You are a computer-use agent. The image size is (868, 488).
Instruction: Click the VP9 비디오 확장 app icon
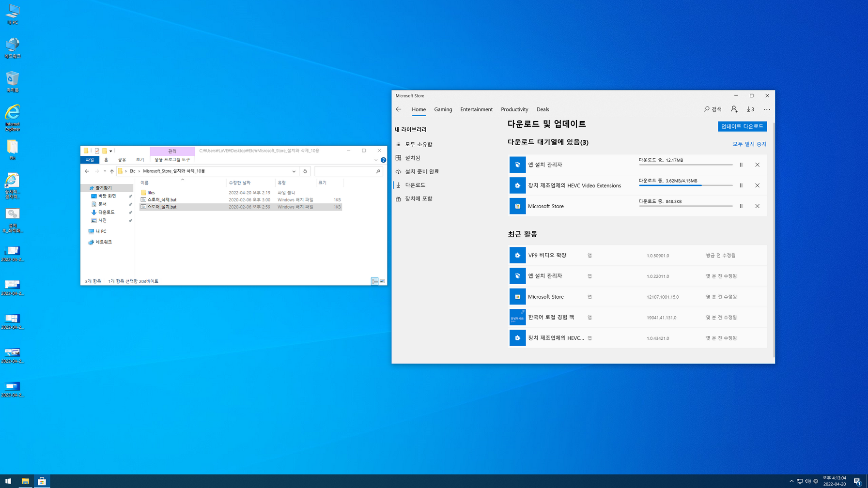(x=517, y=255)
